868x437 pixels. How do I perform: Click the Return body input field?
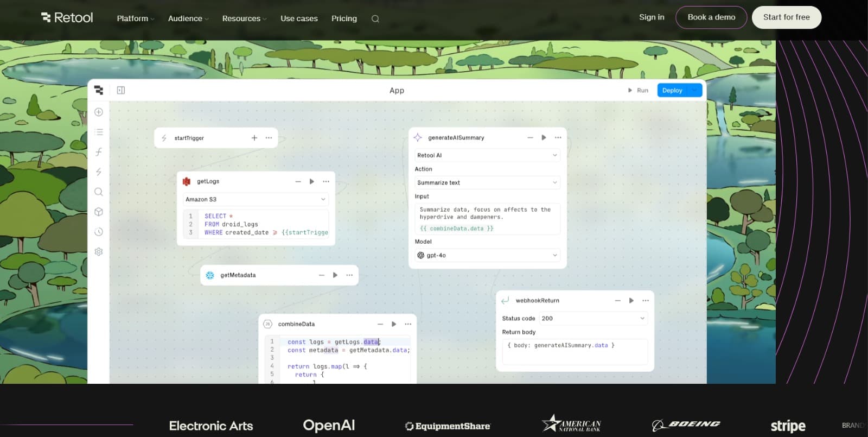tap(575, 351)
